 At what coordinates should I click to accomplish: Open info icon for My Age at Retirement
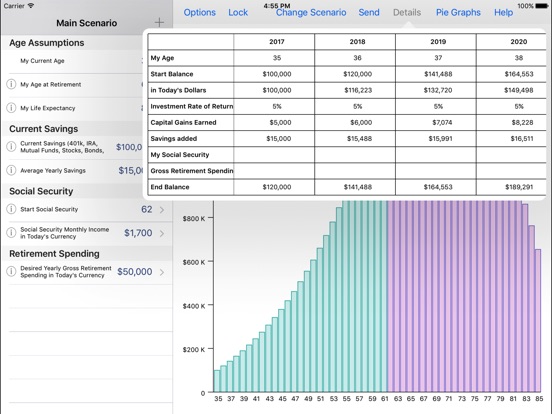[11, 84]
